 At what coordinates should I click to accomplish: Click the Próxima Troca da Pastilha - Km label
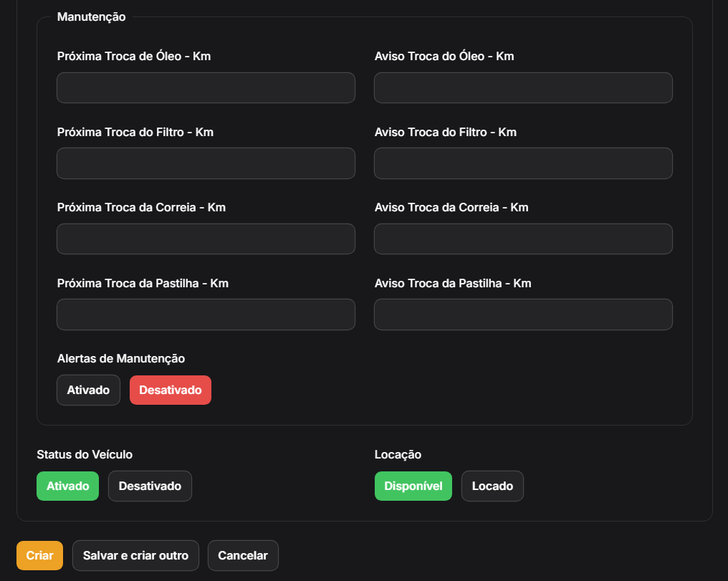(143, 284)
